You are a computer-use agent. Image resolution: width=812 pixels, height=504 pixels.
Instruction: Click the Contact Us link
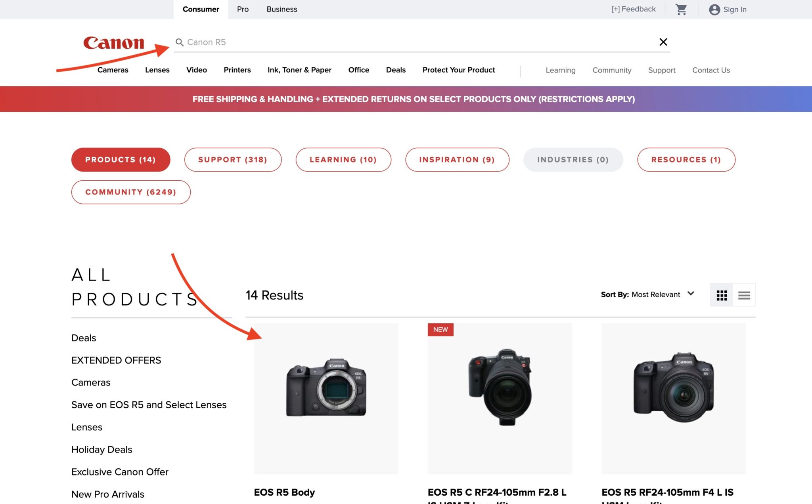[x=711, y=70]
